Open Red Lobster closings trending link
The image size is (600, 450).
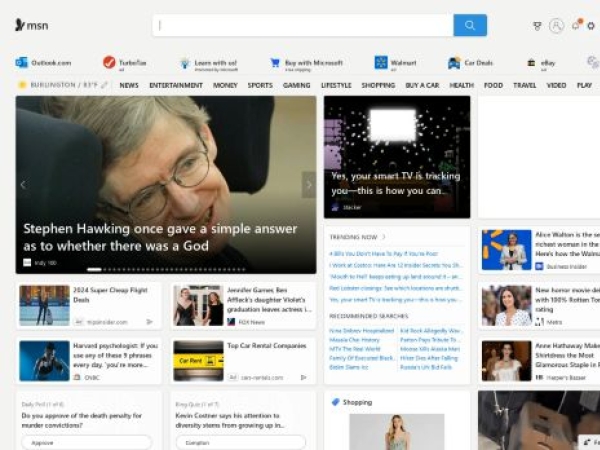pyautogui.click(x=396, y=288)
